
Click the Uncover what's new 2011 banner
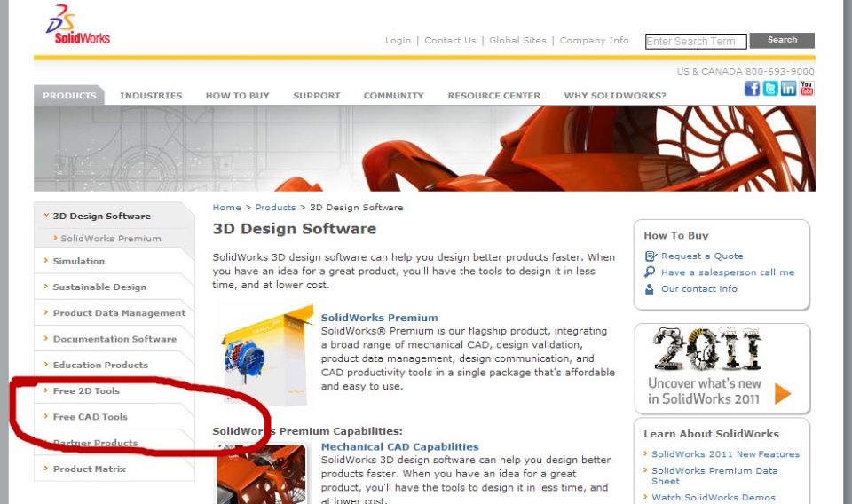[722, 368]
